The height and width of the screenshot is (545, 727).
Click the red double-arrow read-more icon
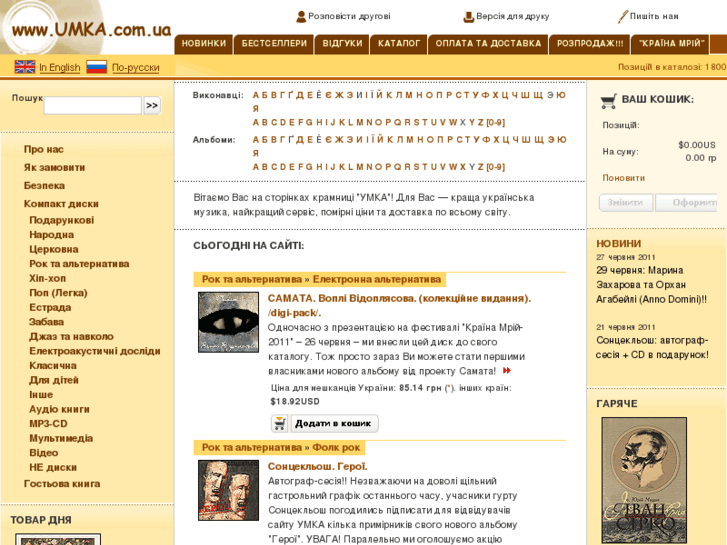pyautogui.click(x=507, y=371)
